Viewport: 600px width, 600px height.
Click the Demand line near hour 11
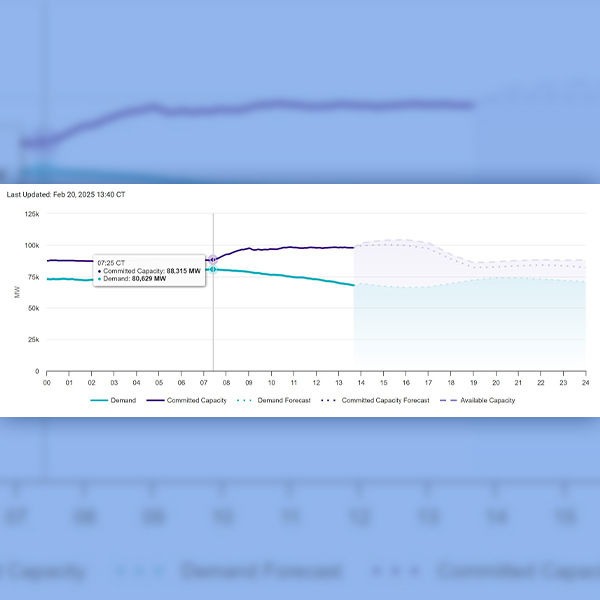click(293, 276)
